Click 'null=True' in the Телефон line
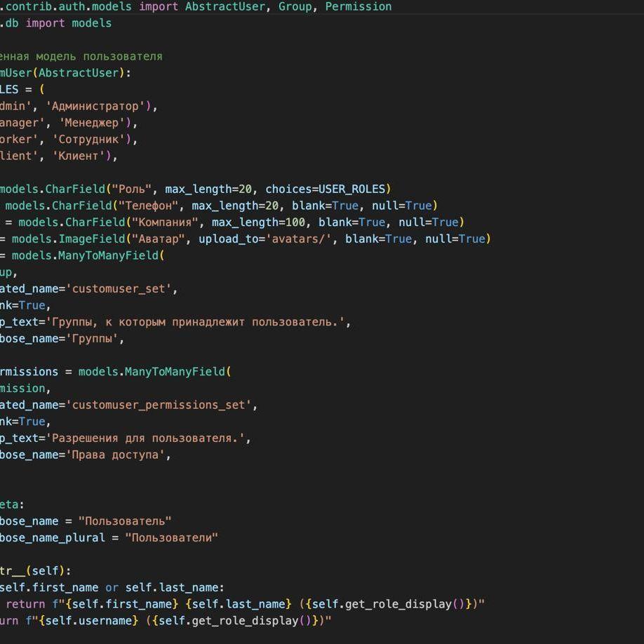Image resolution: width=644 pixels, height=644 pixels. click(x=402, y=206)
